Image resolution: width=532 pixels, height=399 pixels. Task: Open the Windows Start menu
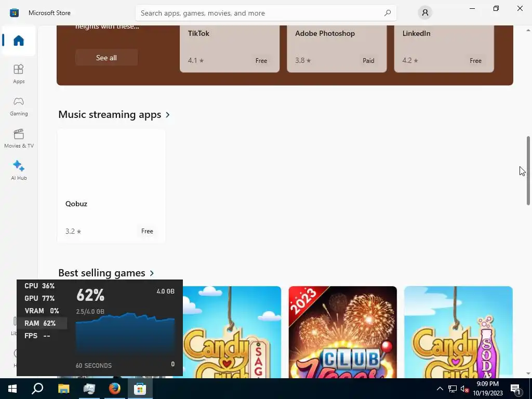[12, 389]
